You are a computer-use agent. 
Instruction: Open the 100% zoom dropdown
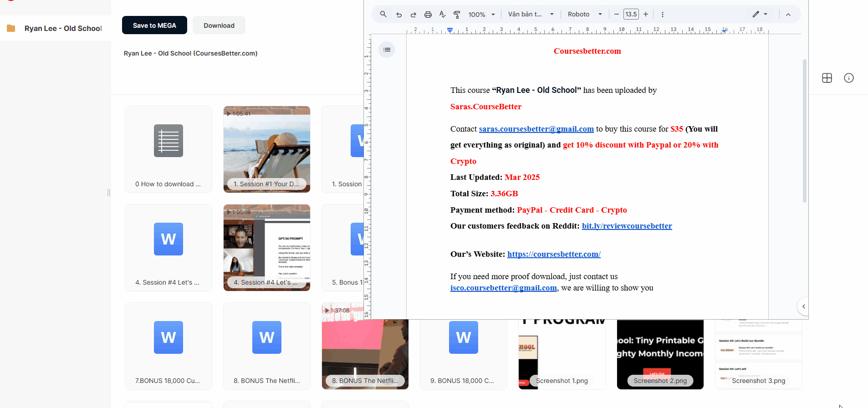click(481, 15)
